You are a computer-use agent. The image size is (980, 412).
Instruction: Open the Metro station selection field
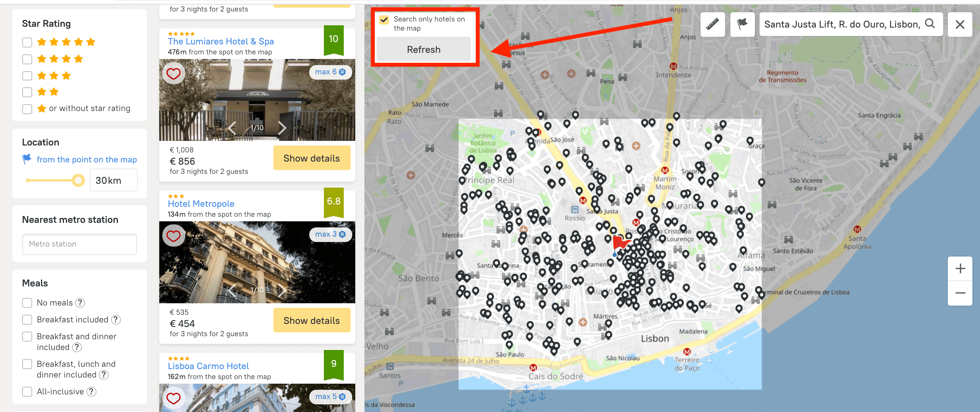tap(80, 244)
